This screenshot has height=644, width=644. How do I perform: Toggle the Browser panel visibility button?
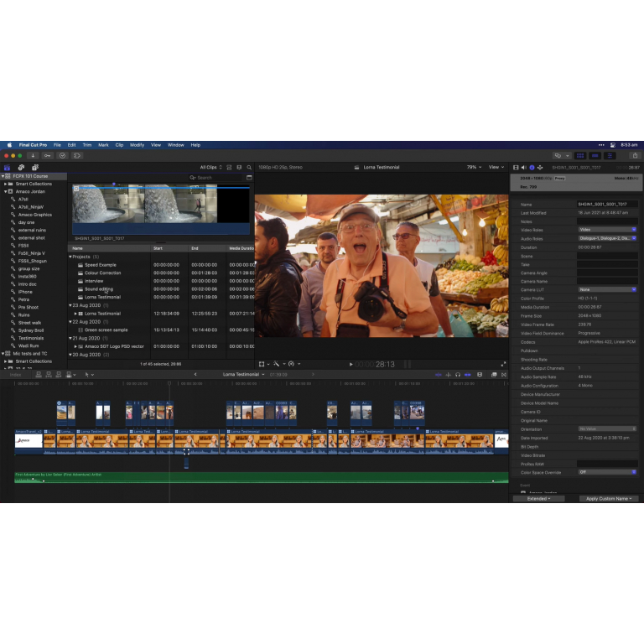pos(580,156)
